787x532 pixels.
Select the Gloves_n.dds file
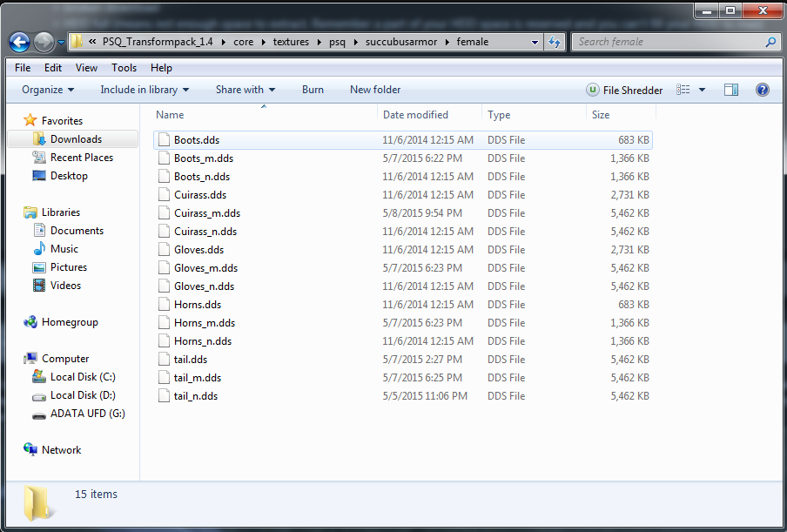(402, 286)
